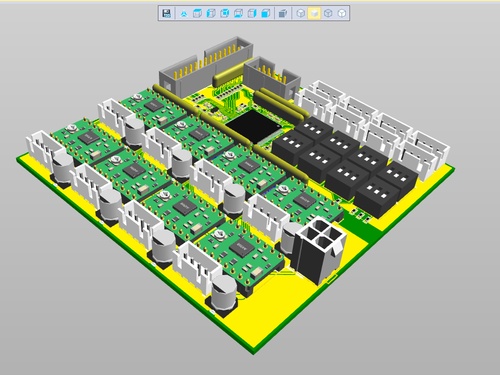Select the shorter gray box header
Screen dimensions: 500x375
[x=271, y=77]
